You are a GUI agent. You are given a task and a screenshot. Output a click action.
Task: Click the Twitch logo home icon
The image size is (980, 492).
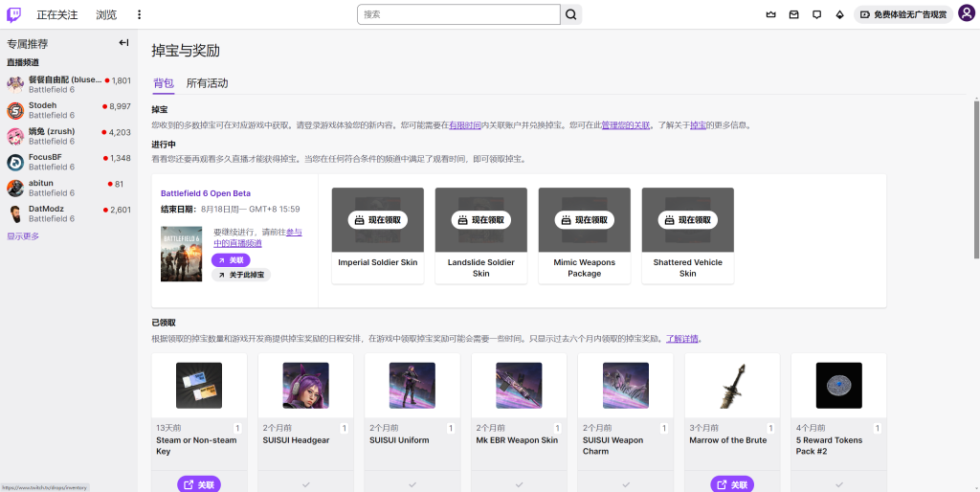tap(14, 14)
